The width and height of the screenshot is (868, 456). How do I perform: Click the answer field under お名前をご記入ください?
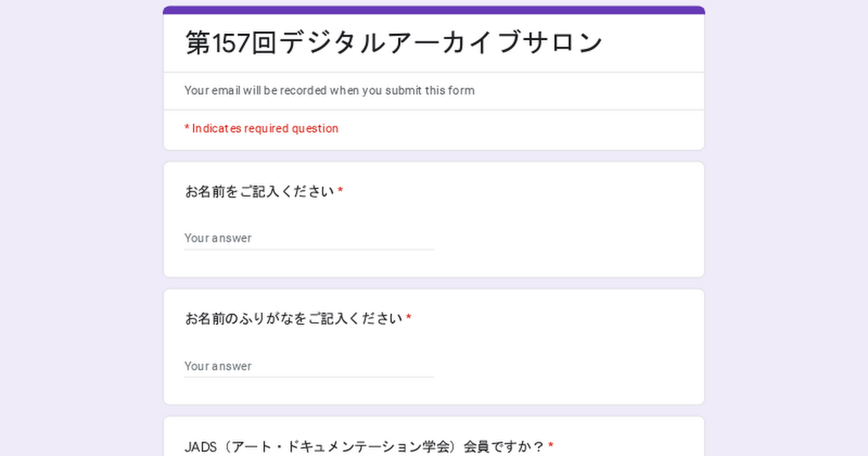pyautogui.click(x=309, y=238)
